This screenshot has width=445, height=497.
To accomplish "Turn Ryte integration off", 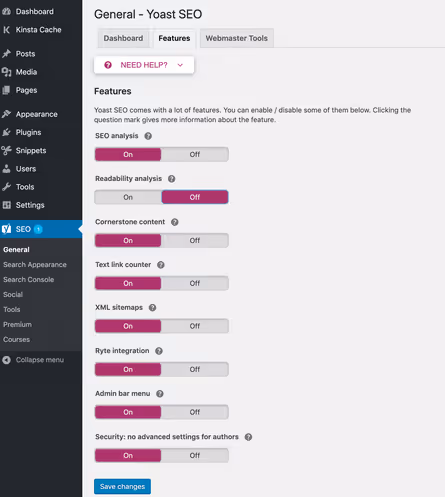I will 195,369.
